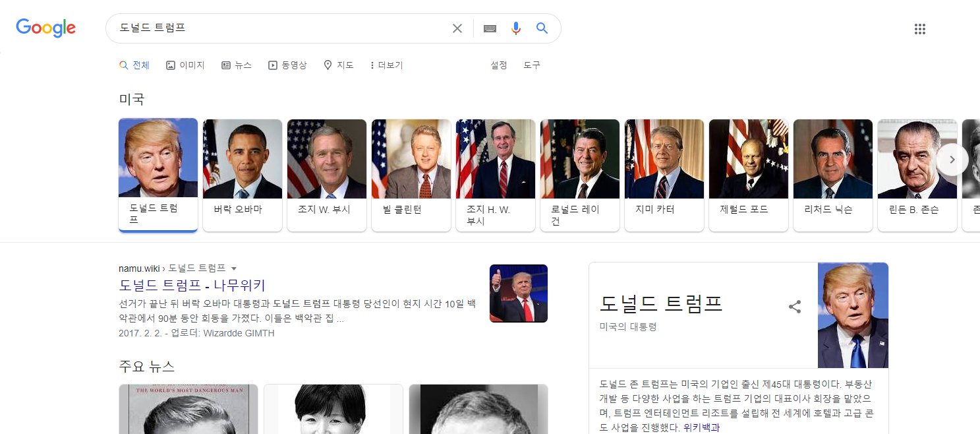The image size is (980, 434).
Task: Open the 도널드 트럼프 - 나무위키 result
Action: pyautogui.click(x=192, y=285)
